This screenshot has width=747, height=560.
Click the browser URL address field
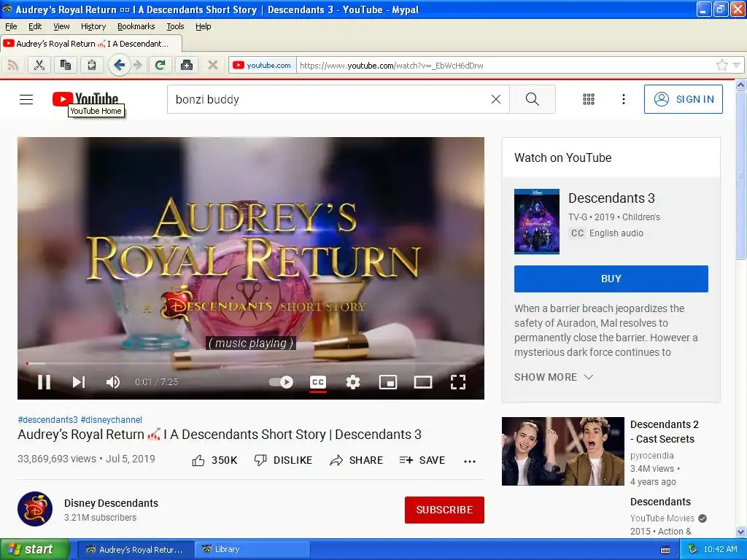pos(505,65)
